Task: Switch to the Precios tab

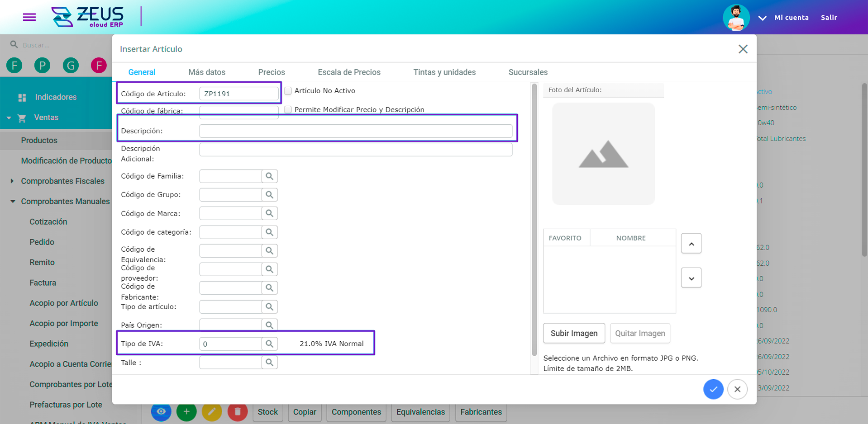Action: click(x=272, y=72)
